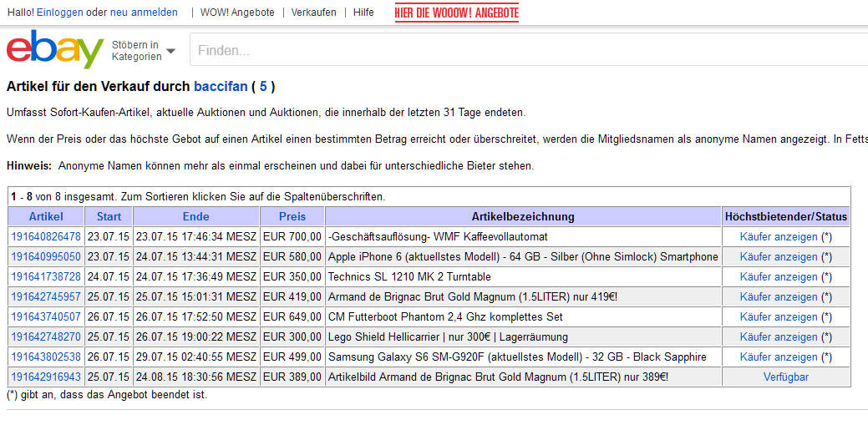This screenshot has width=868, height=435.
Task: Click the HIER DIE WOOOW! ANGEBOTE banner
Action: click(457, 13)
